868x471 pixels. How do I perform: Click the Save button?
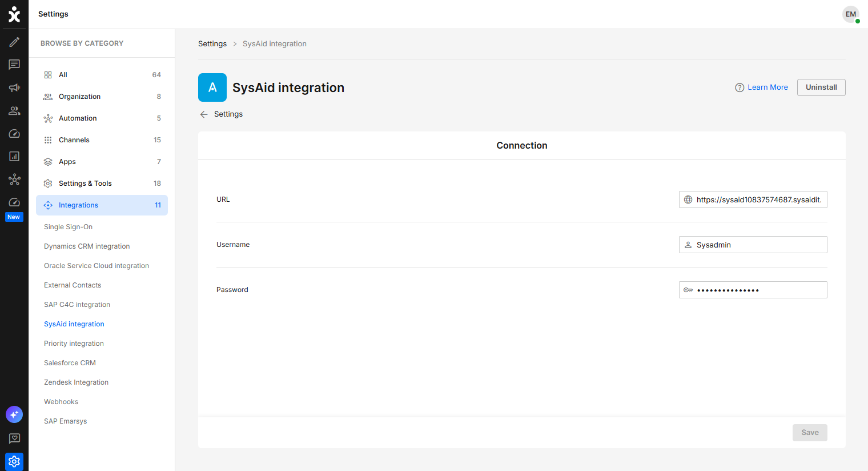coord(810,433)
